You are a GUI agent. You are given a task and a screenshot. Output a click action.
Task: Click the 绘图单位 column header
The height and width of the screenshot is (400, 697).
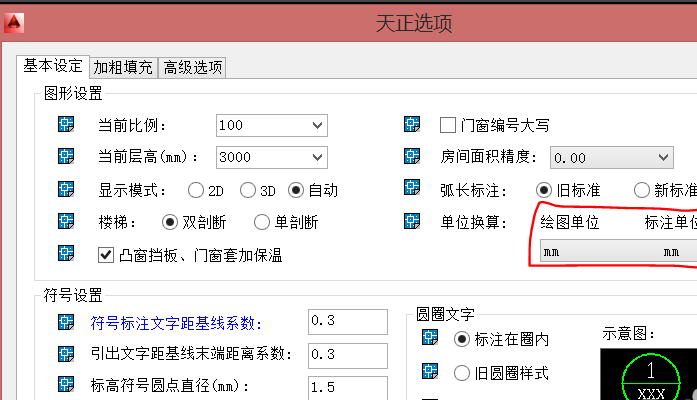click(570, 222)
